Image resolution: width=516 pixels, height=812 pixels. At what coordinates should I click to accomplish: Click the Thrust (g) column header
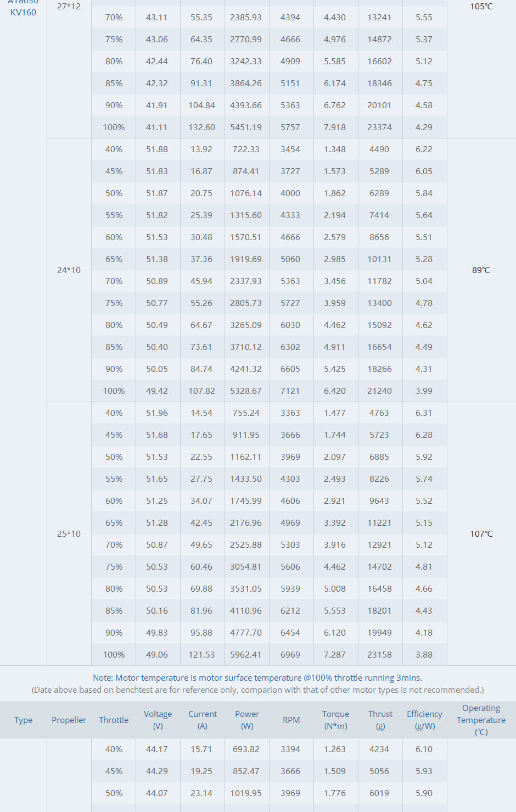coord(380,720)
